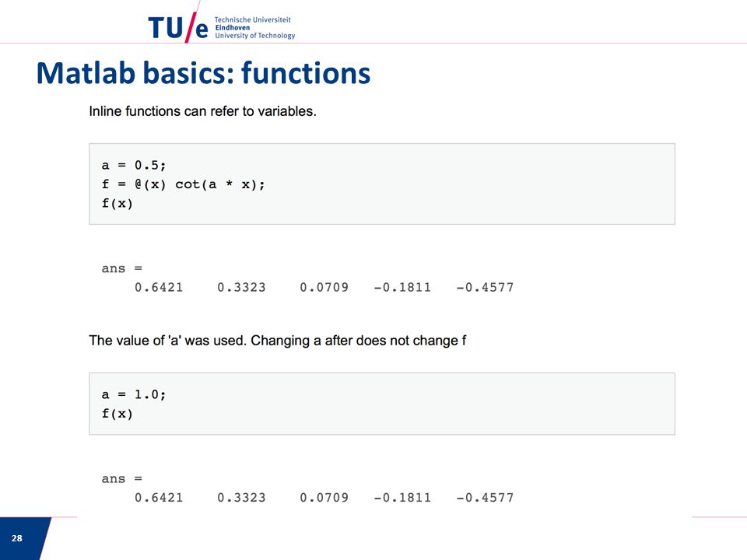Click 'f(x)' in the second code box
The image size is (747, 560).
coord(117,413)
